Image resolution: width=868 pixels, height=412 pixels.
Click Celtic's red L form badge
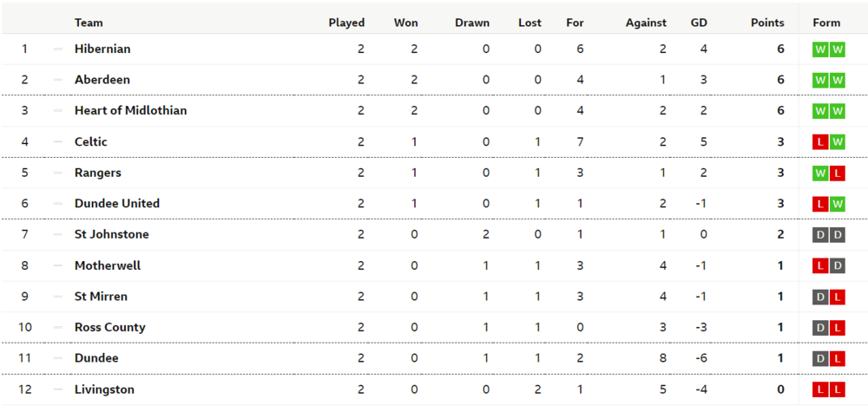(x=819, y=142)
